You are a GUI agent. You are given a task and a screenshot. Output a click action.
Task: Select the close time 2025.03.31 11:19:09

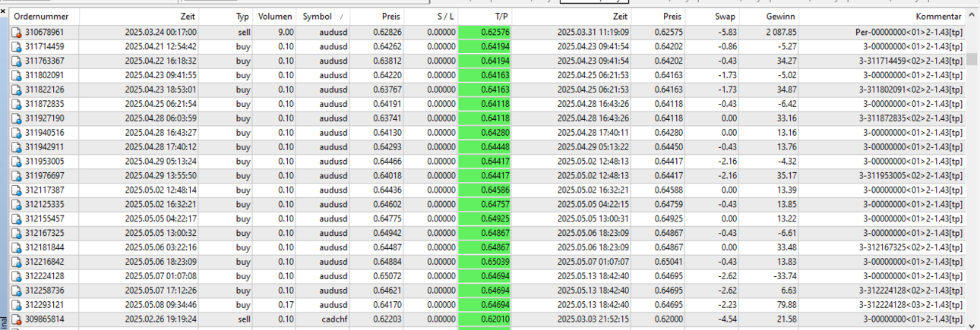593,33
